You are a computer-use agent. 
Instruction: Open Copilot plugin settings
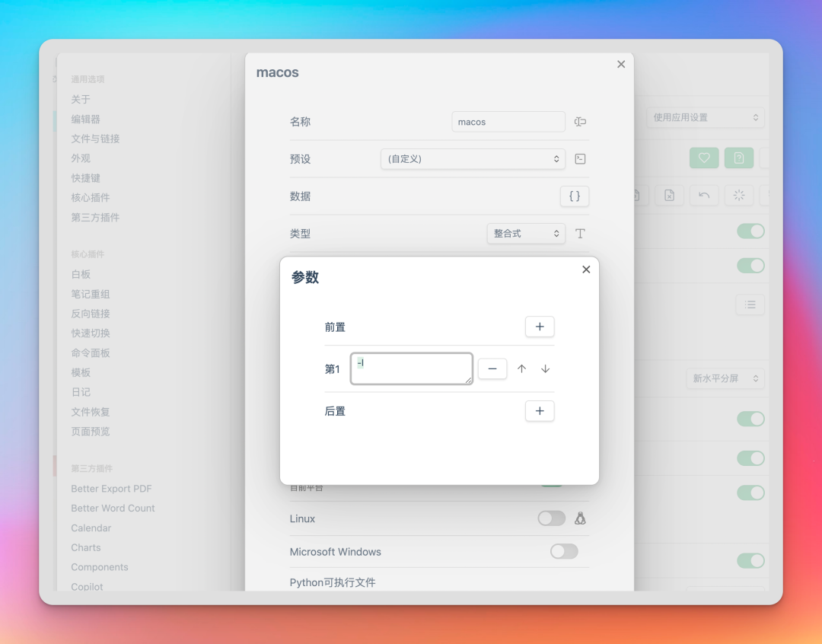tap(87, 586)
